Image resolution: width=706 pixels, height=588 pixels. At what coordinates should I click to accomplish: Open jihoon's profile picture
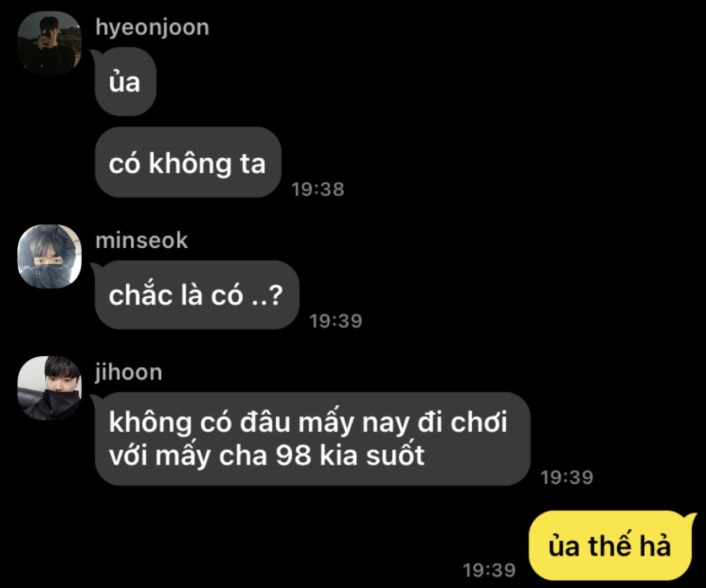coord(50,388)
